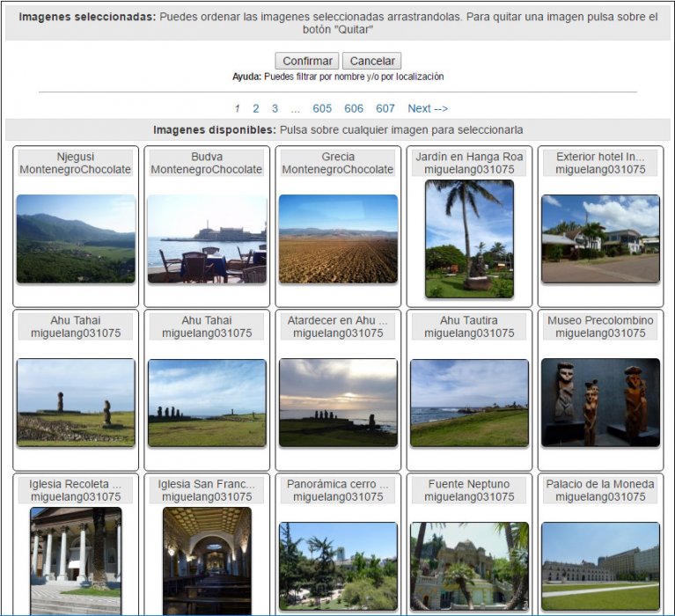The image size is (675, 616).
Task: Click the Njegusi MontenegroChocolate caption
Action: 76,163
